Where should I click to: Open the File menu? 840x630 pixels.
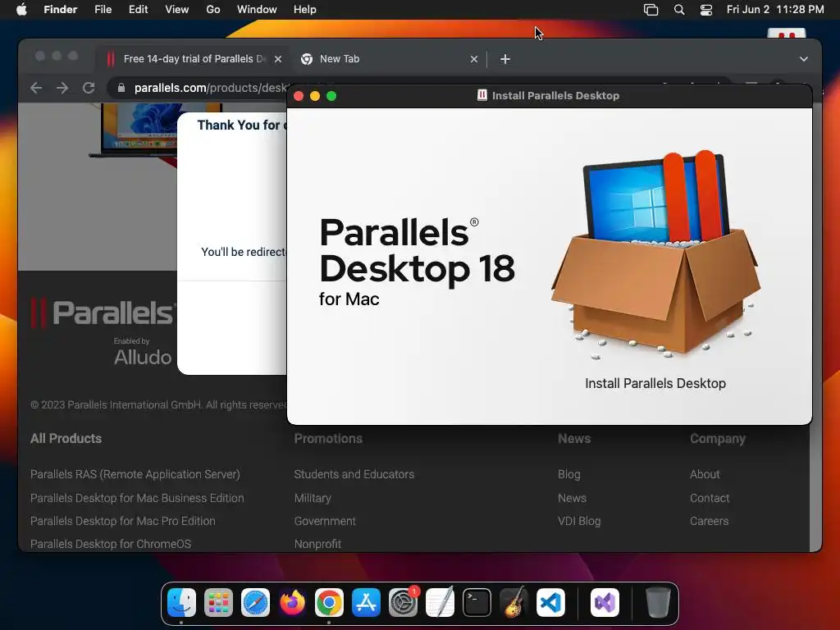click(x=103, y=10)
